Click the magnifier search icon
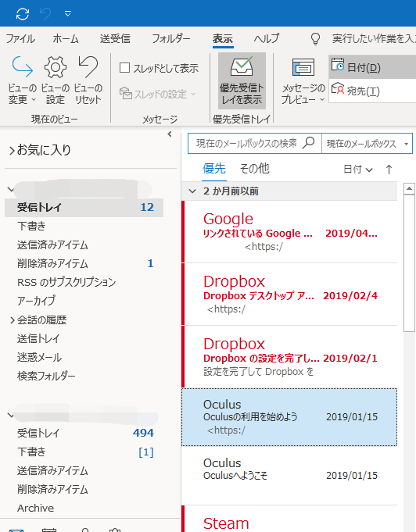 308,143
